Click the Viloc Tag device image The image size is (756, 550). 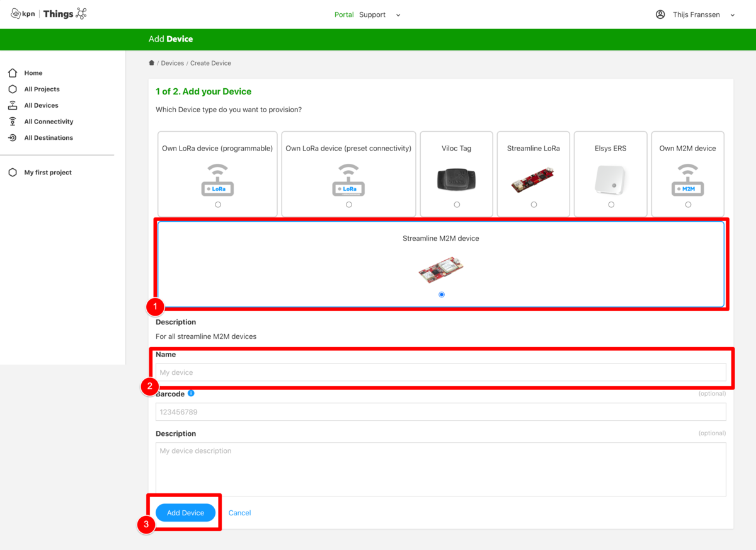pyautogui.click(x=457, y=180)
